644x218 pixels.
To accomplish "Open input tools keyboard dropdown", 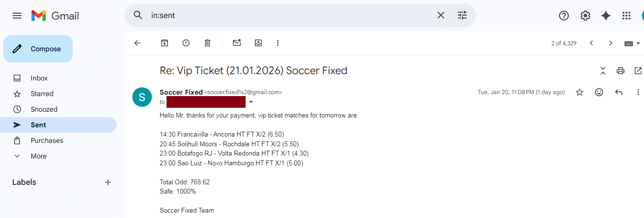I will (x=632, y=43).
